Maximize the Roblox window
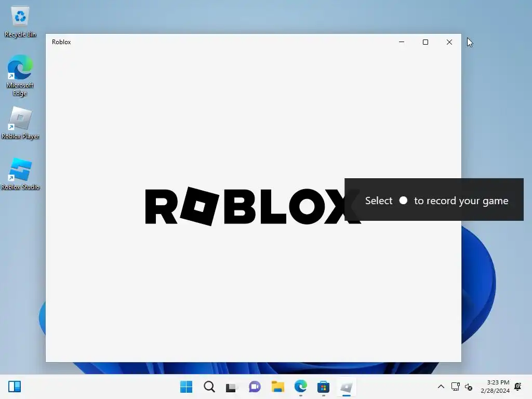 (x=425, y=42)
